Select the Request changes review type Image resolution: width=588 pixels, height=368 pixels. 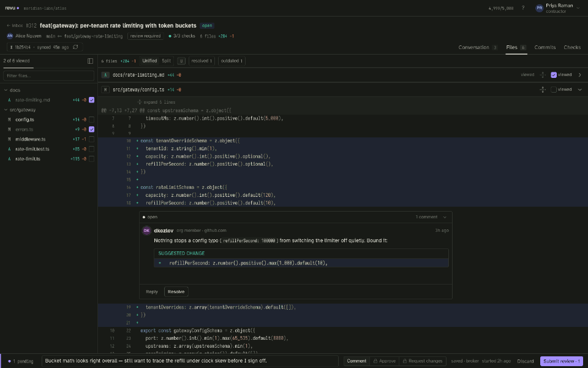click(x=423, y=361)
